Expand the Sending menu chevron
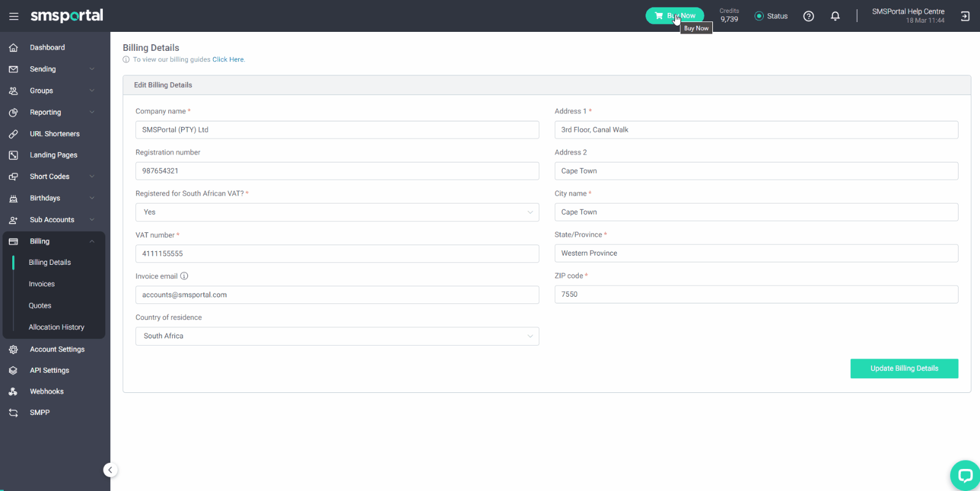980x491 pixels. pyautogui.click(x=92, y=69)
